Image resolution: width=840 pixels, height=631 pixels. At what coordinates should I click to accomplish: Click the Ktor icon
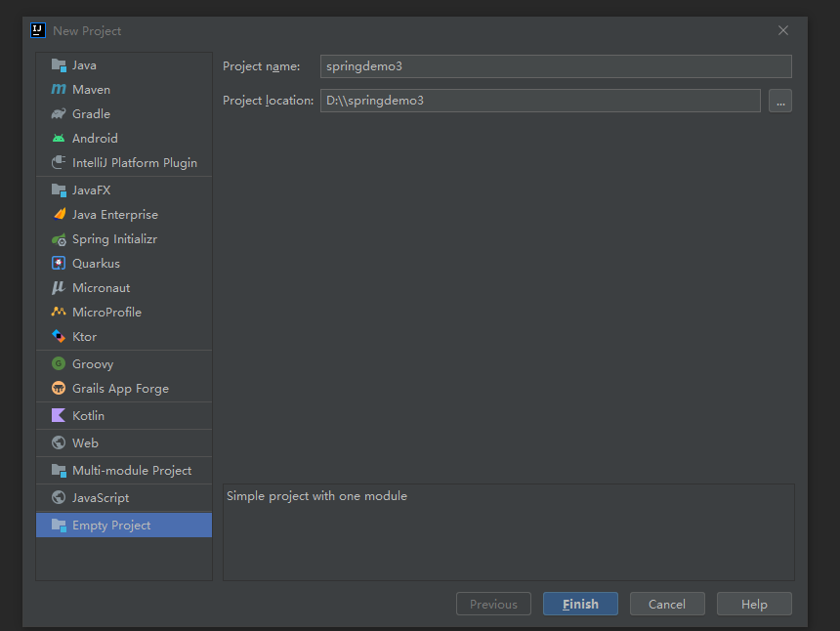(59, 336)
